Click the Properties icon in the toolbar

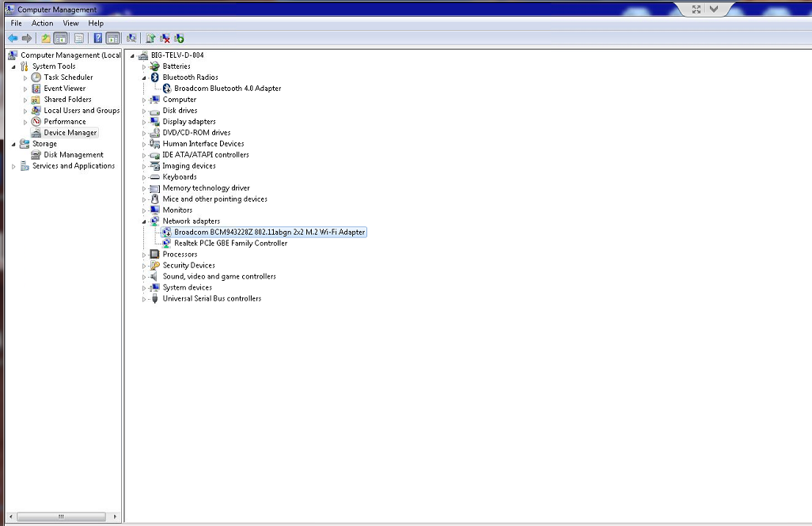(x=79, y=38)
